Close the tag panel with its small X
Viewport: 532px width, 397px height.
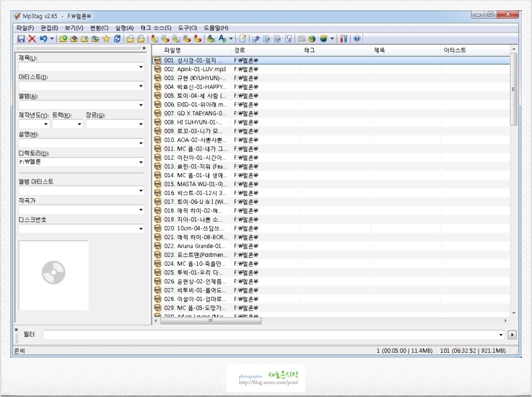click(x=144, y=48)
